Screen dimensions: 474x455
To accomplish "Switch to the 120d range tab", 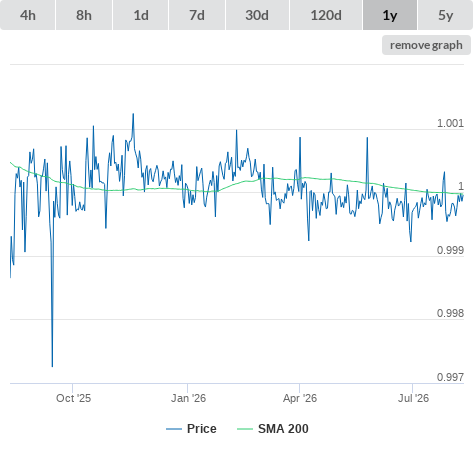I will point(326,15).
